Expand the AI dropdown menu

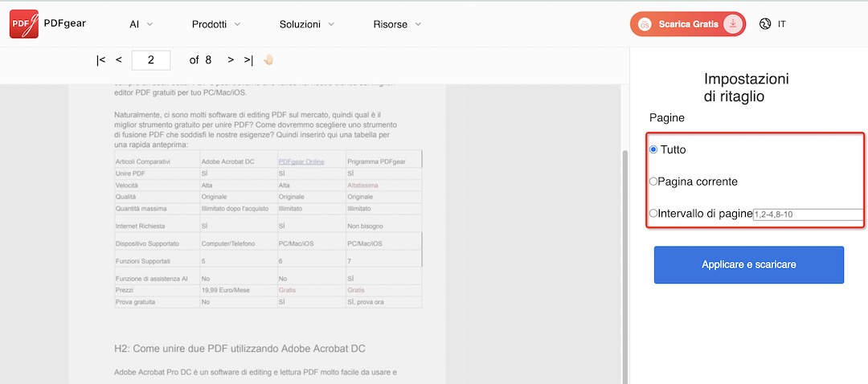coord(141,24)
